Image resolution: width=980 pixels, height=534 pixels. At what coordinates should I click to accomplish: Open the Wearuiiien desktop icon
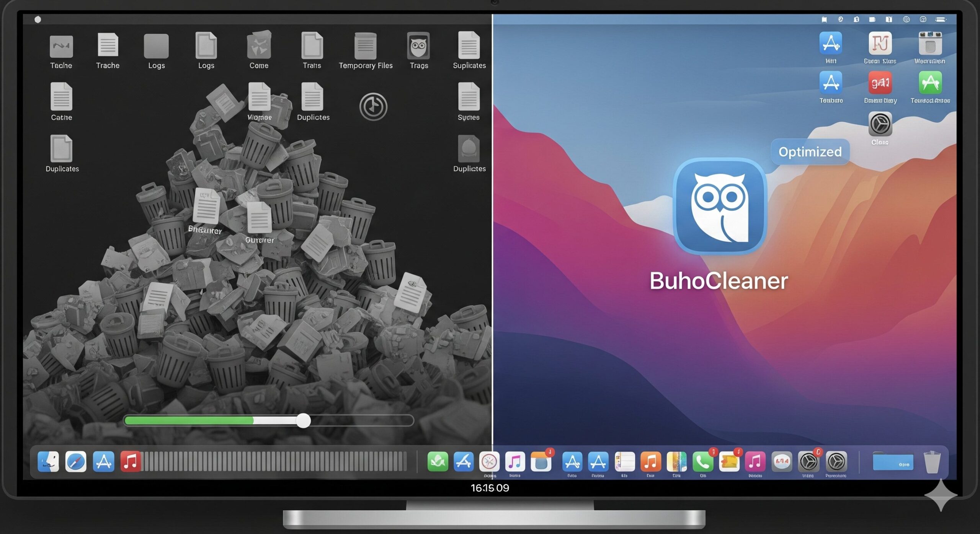[930, 43]
